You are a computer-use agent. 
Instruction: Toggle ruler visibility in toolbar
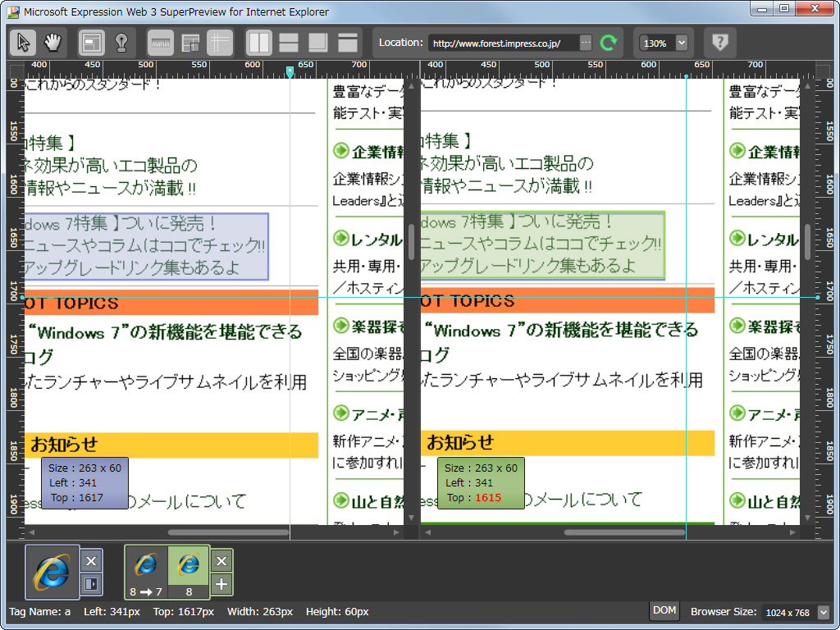tap(161, 43)
